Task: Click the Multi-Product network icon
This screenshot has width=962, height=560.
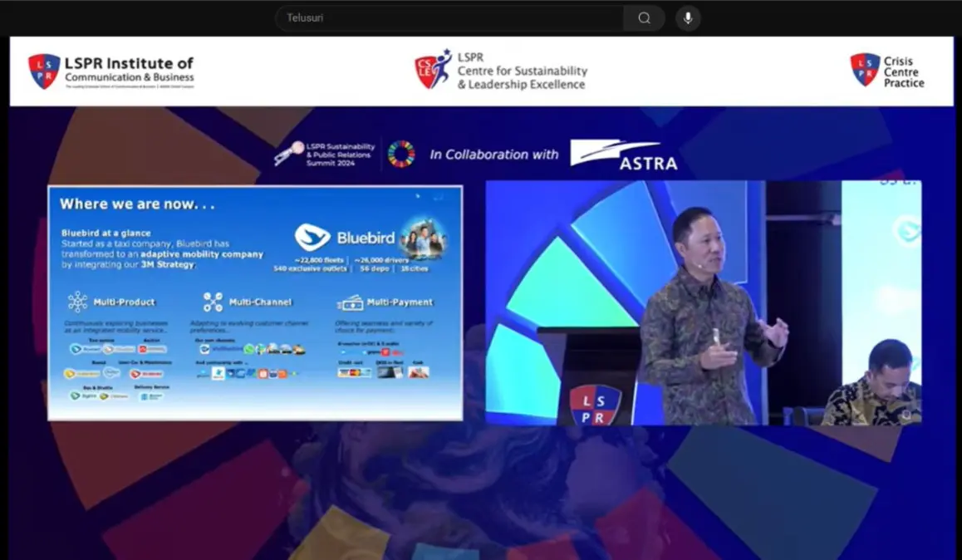Action: coord(78,302)
